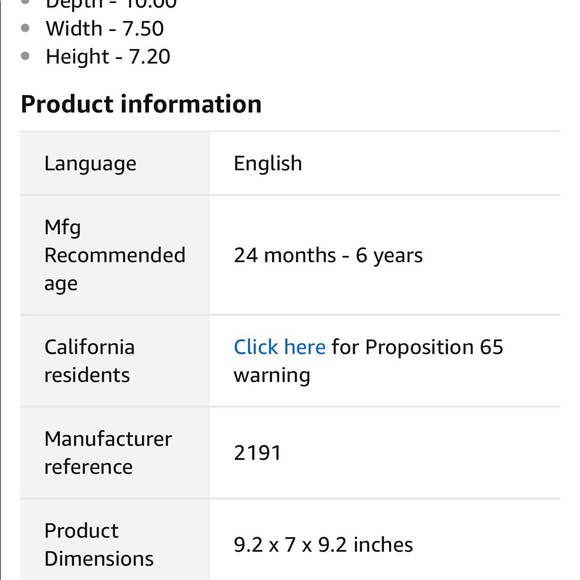Viewport: 580px width, 580px height.
Task: Select the 2191 reference value
Action: 257,453
